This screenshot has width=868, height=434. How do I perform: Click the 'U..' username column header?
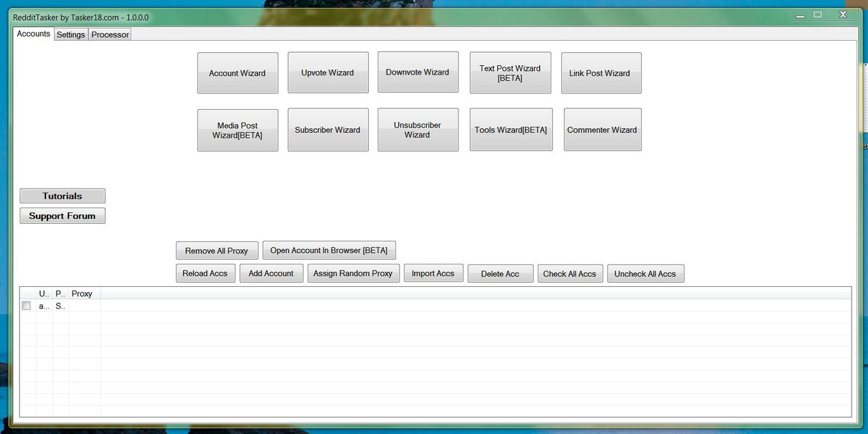[x=44, y=294]
